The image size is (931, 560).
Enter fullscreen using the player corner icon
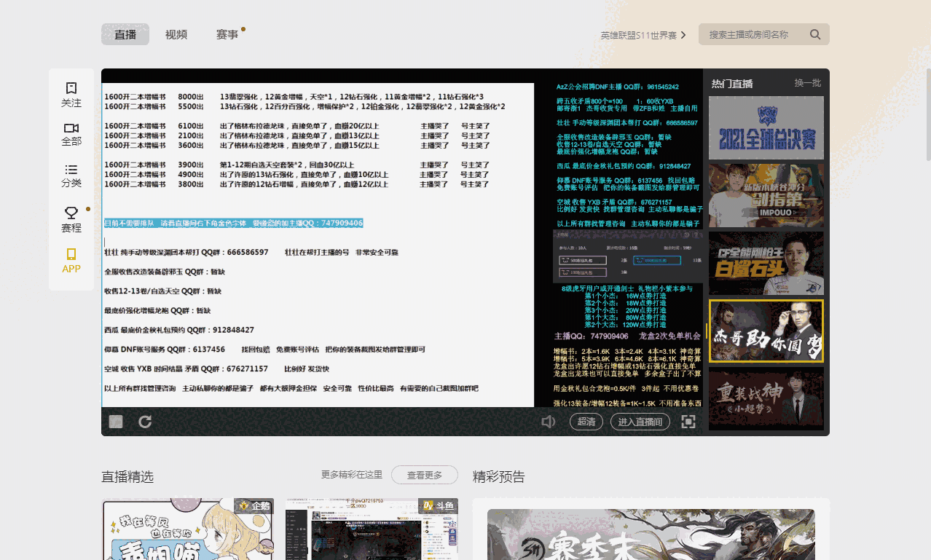click(688, 421)
